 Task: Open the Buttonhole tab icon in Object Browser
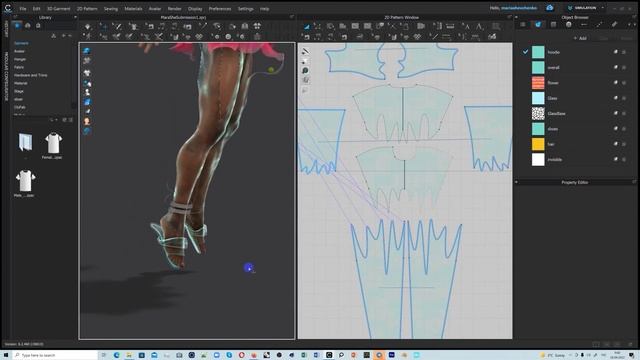(x=584, y=24)
